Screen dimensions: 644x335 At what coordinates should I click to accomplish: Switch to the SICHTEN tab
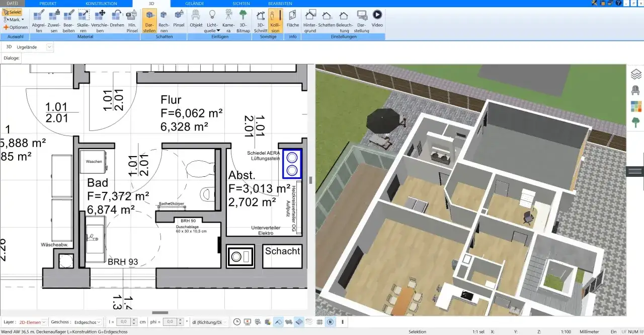point(241,3)
